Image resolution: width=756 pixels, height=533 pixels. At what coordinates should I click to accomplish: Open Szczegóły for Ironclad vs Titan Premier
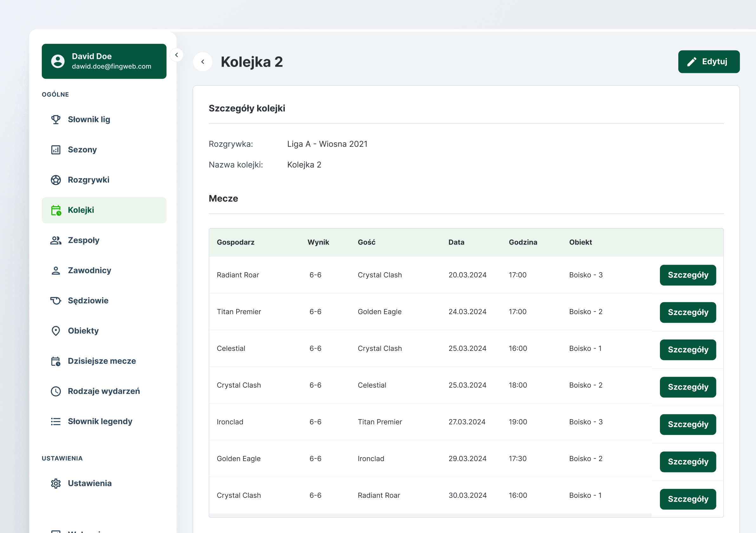[x=688, y=424]
